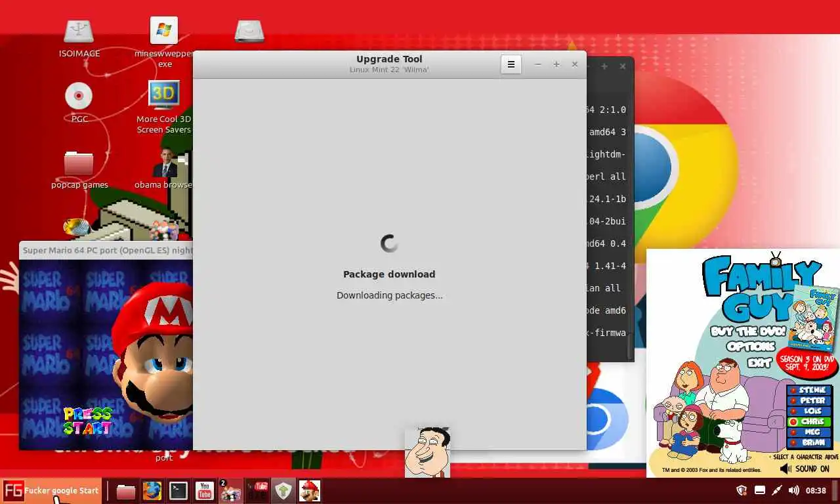Select the LOIS character option
Viewport: 840px width, 504px height.
(809, 411)
